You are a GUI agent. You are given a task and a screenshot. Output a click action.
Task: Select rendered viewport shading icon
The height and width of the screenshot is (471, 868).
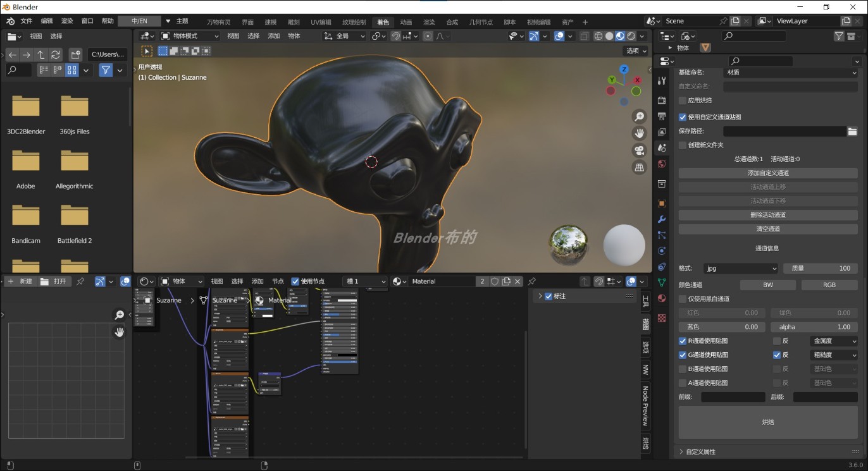coord(631,36)
